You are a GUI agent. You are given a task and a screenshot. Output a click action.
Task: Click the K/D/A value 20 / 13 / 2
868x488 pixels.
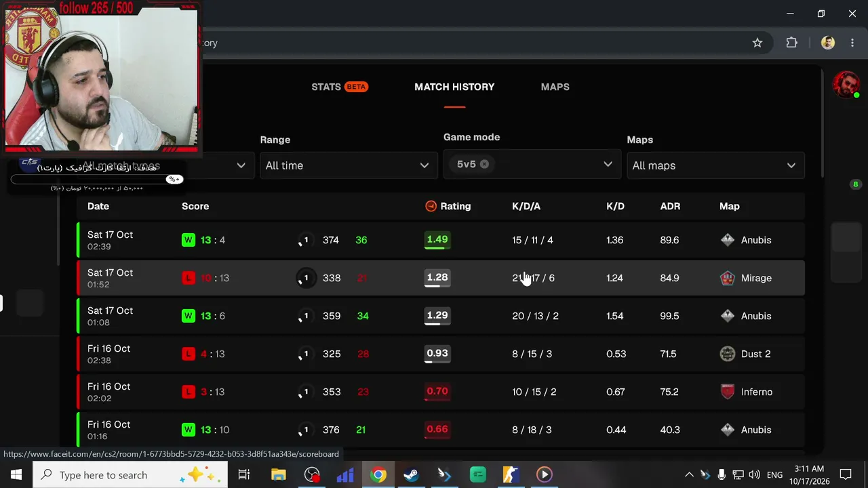tap(535, 316)
